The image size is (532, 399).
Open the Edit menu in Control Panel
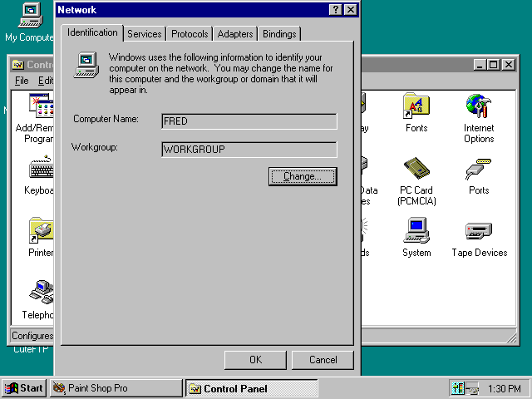coord(45,81)
